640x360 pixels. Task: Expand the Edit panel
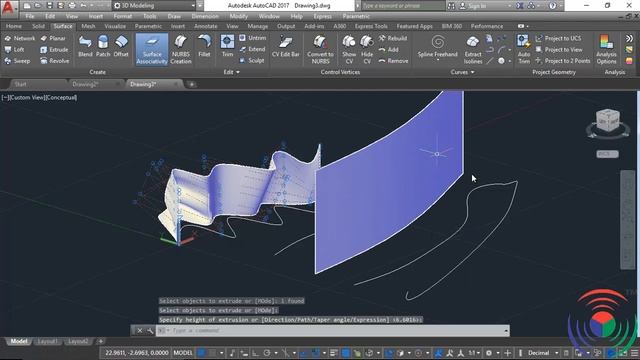coord(231,72)
